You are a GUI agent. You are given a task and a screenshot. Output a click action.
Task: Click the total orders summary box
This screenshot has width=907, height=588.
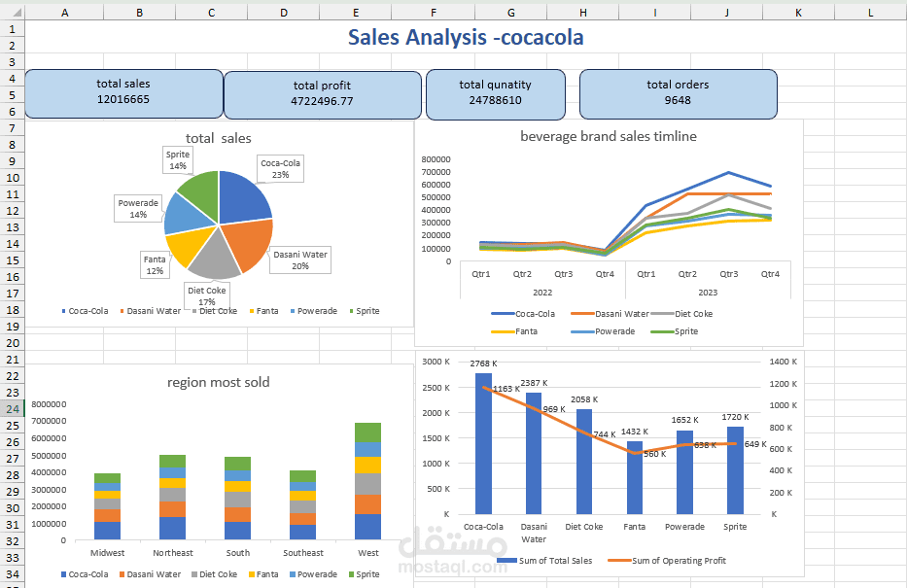tap(678, 94)
